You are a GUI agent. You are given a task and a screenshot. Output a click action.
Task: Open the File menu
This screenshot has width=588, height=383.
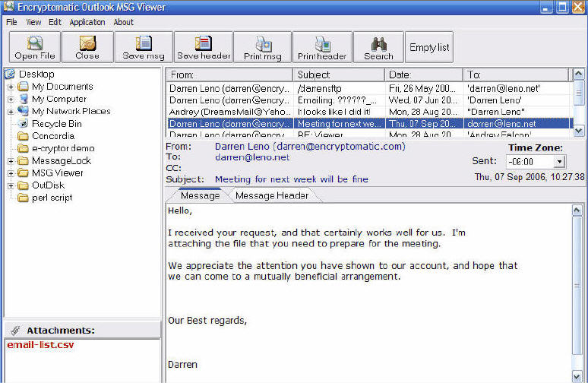[11, 22]
